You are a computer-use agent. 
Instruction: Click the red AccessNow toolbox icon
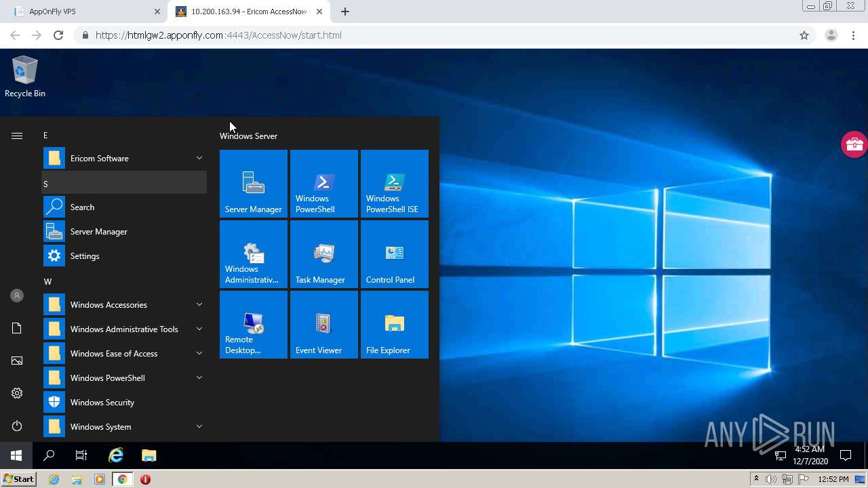point(854,144)
